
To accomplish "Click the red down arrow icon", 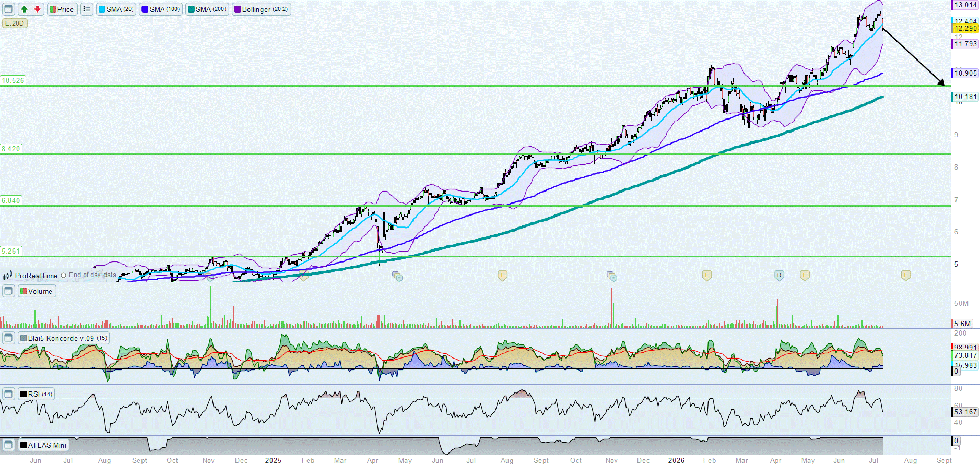I will click(37, 9).
